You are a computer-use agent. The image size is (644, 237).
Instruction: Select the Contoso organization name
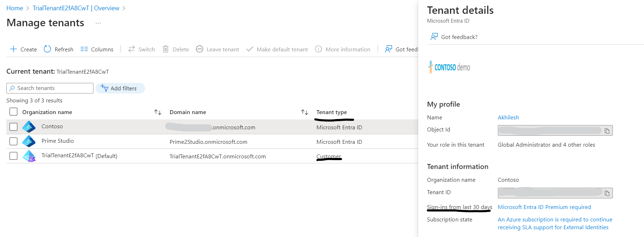point(52,126)
